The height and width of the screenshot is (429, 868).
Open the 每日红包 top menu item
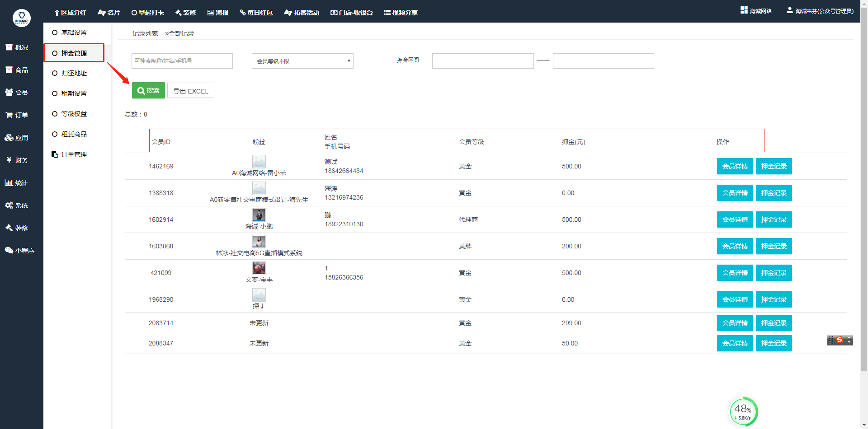(x=256, y=13)
